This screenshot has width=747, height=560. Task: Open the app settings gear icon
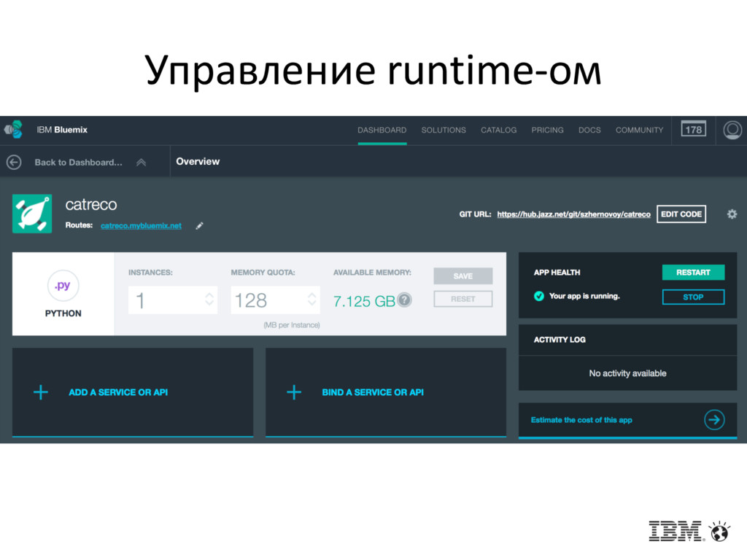[x=732, y=214]
